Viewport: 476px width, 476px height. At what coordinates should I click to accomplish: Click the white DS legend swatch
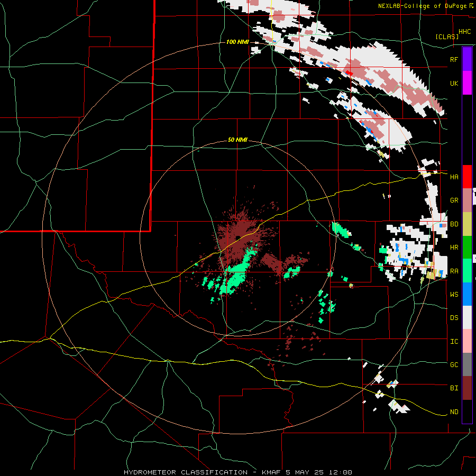pyautogui.click(x=467, y=317)
